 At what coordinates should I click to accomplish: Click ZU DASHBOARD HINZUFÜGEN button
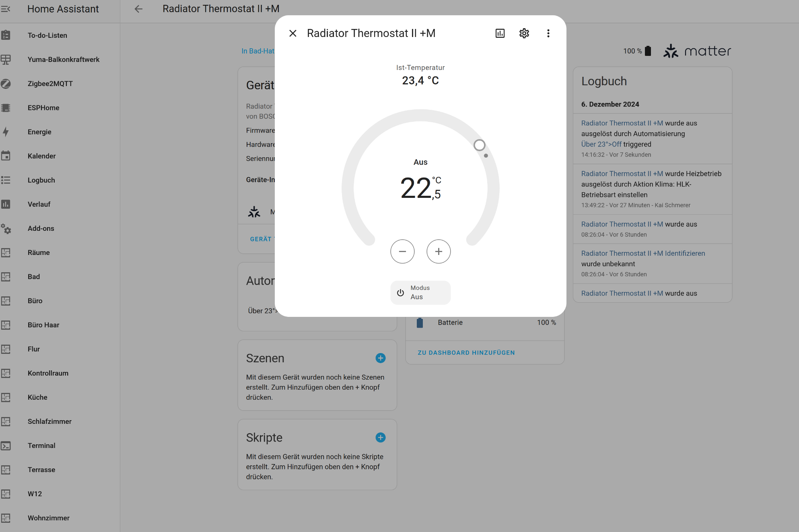tap(466, 353)
